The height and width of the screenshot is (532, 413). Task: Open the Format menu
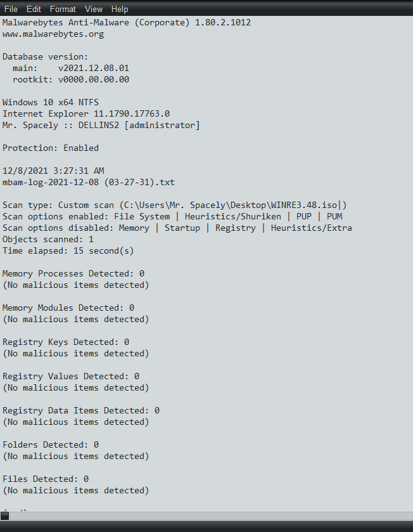coord(63,9)
